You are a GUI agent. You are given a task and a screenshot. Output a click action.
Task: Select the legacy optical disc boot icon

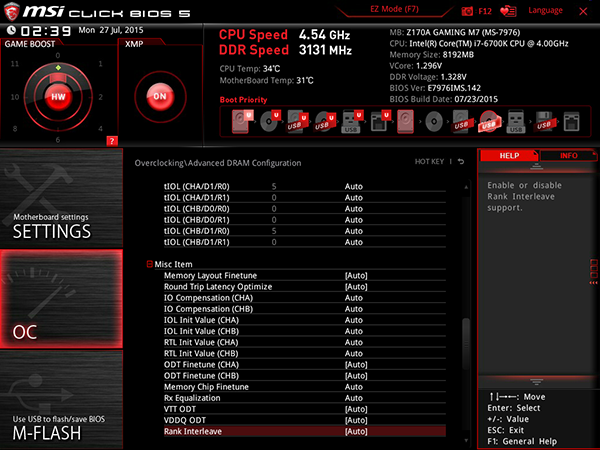(x=434, y=122)
